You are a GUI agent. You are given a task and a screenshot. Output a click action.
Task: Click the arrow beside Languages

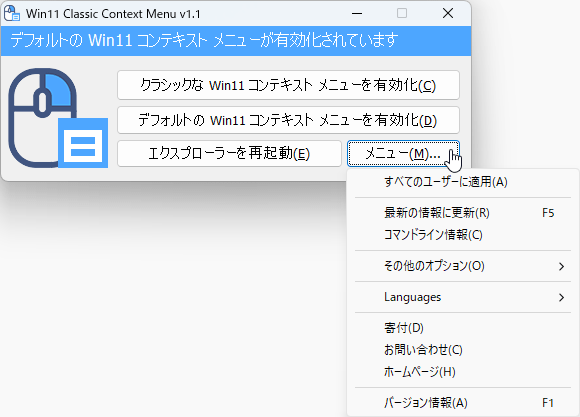pyautogui.click(x=562, y=297)
